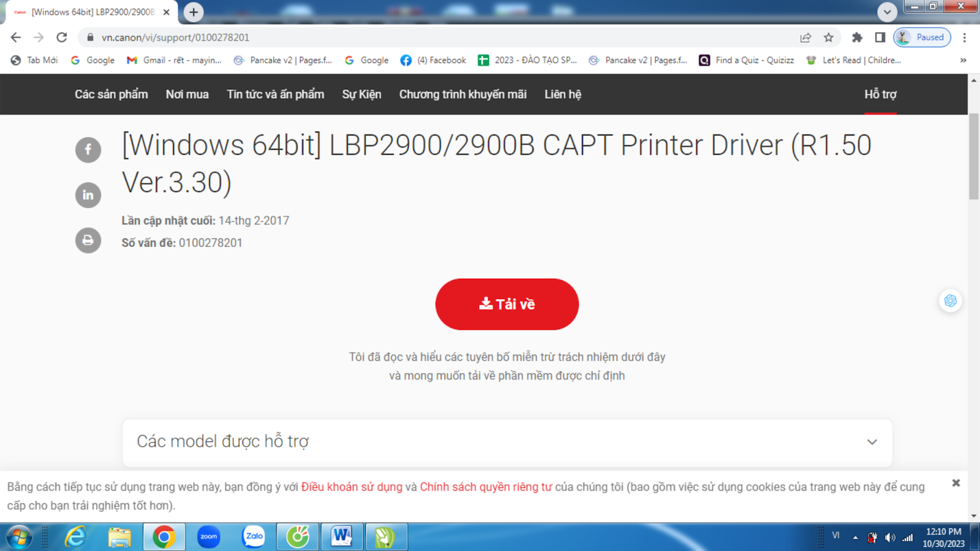The image size is (980, 551).
Task: Go forward in browser history
Action: point(39,37)
